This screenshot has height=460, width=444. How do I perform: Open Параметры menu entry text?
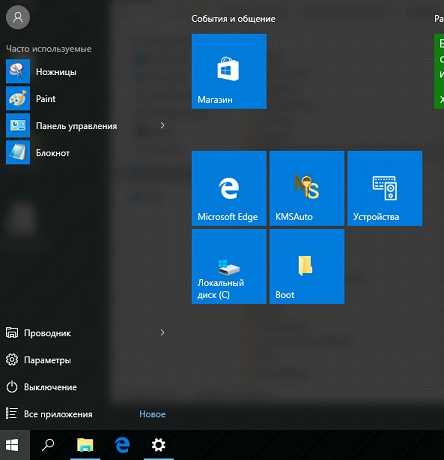47,360
